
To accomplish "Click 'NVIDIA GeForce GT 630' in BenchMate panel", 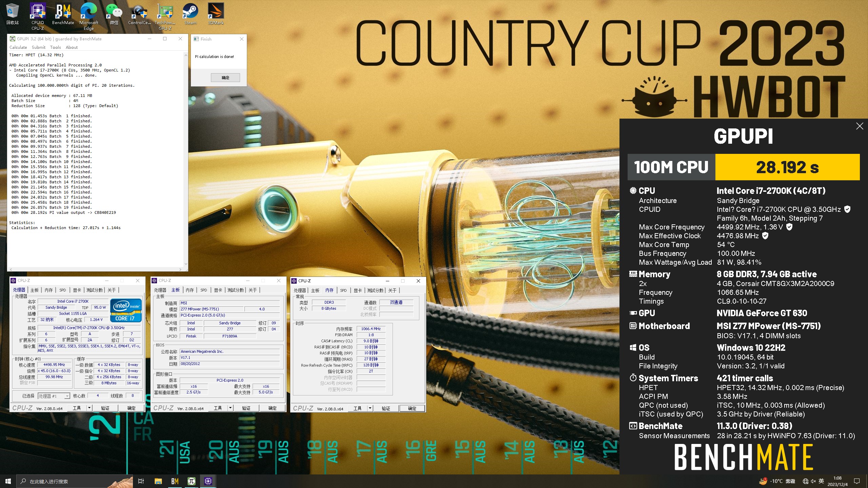I will coord(762,313).
